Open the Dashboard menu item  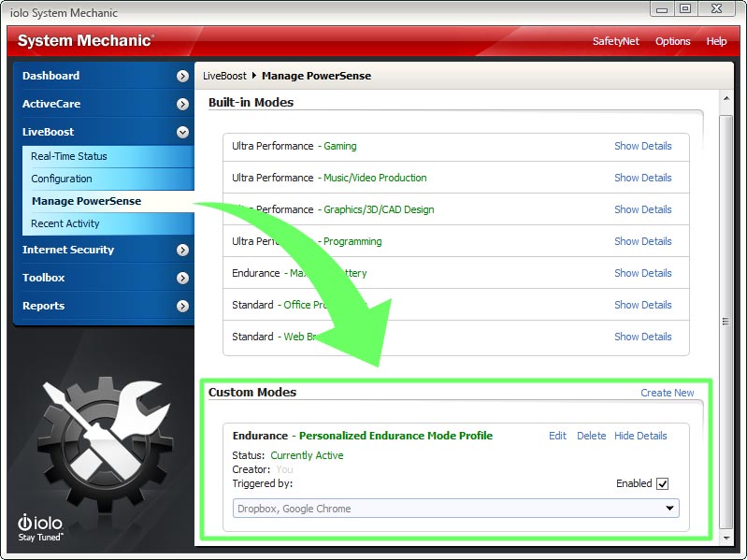(x=51, y=76)
